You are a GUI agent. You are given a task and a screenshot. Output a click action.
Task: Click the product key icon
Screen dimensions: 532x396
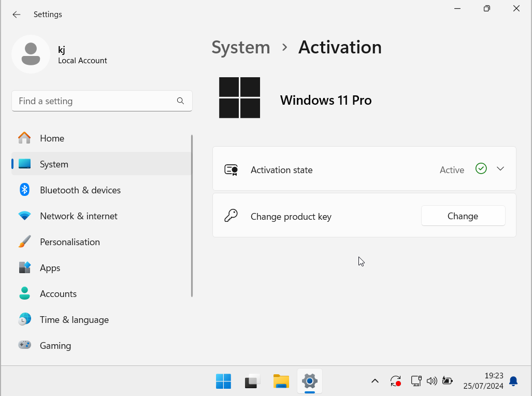point(231,216)
